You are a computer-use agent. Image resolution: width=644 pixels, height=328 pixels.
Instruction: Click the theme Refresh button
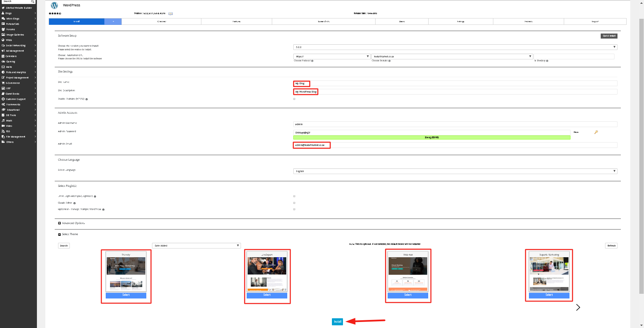pos(611,245)
